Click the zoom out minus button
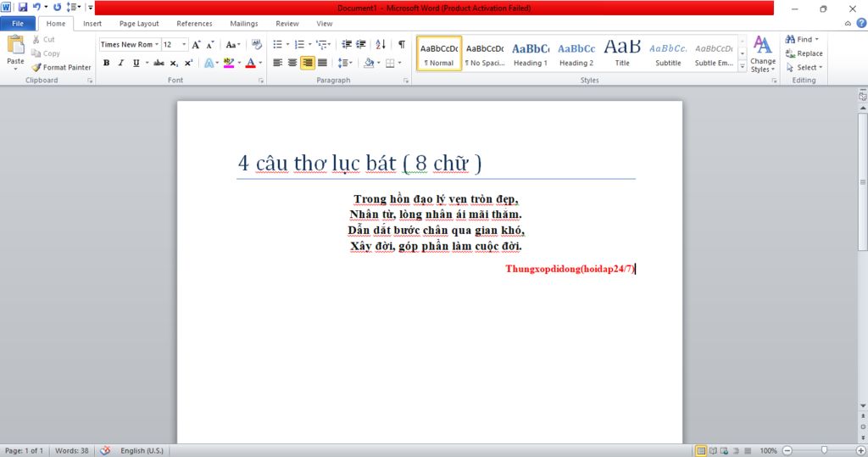The height and width of the screenshot is (457, 868). 787,450
